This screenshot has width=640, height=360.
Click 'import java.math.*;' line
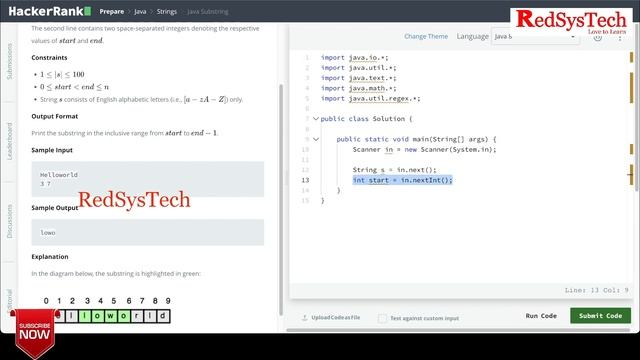[358, 88]
